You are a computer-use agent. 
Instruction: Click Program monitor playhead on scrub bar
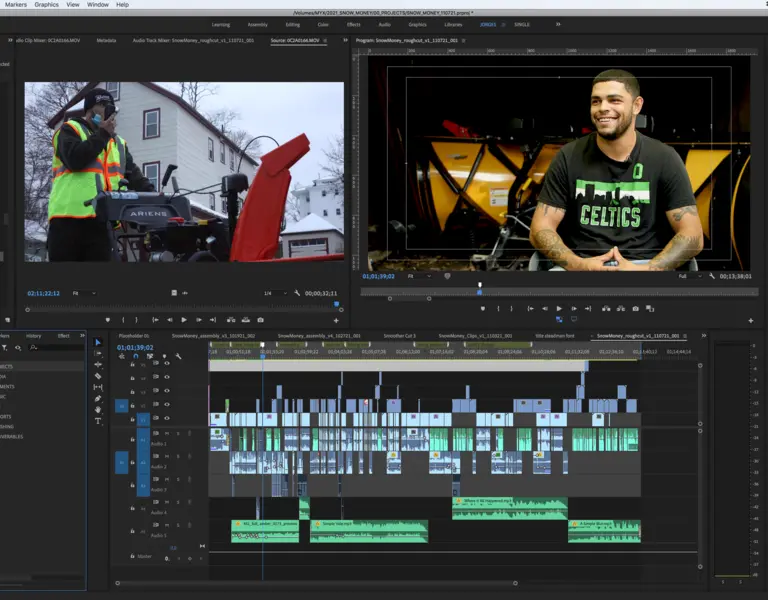tap(480, 292)
